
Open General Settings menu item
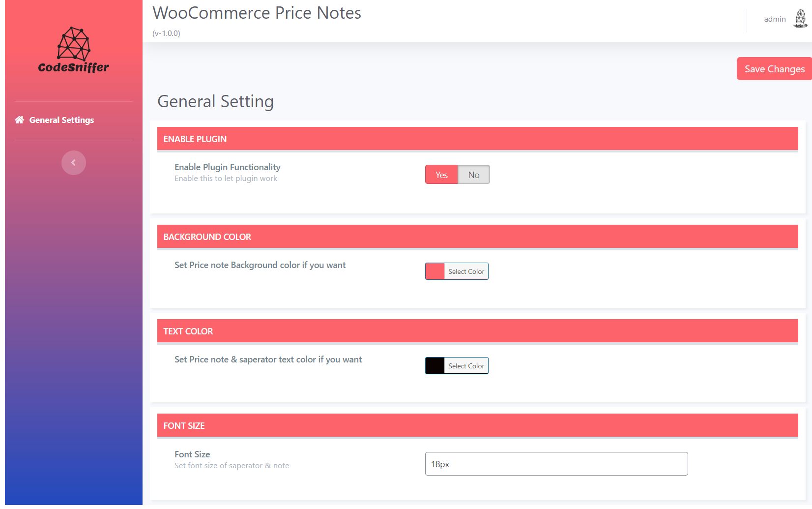[61, 120]
